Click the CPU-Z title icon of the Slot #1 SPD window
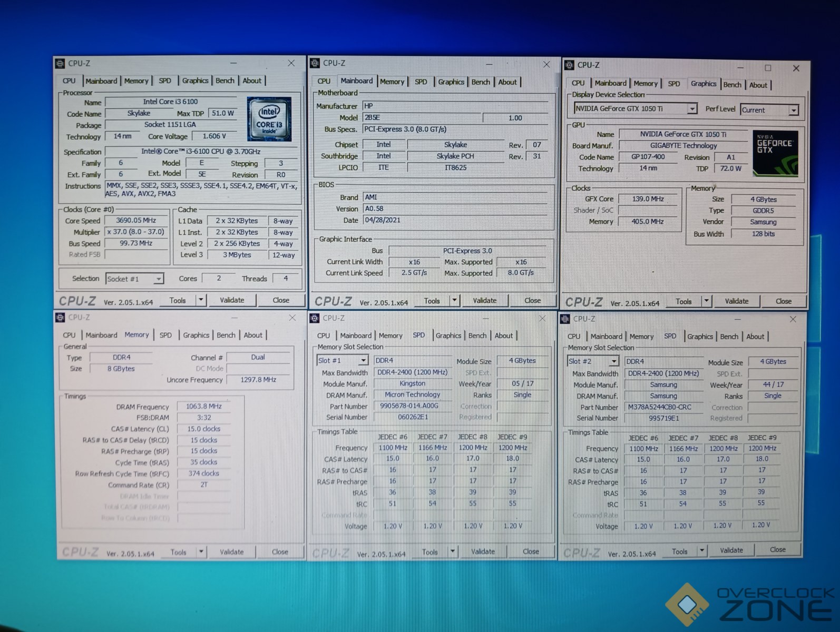Image resolution: width=840 pixels, height=632 pixels. [x=315, y=318]
